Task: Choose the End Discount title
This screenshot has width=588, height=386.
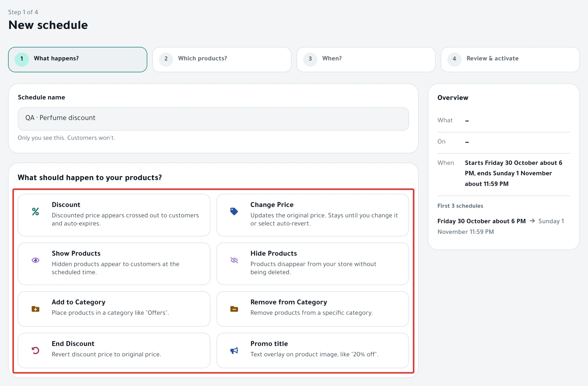Action: pyautogui.click(x=73, y=344)
